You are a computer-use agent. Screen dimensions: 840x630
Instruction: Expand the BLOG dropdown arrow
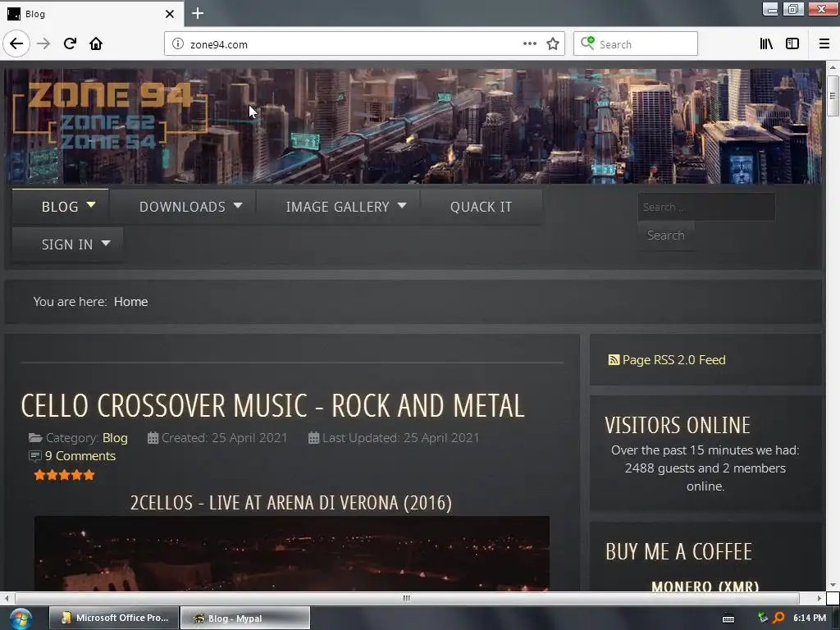click(91, 204)
